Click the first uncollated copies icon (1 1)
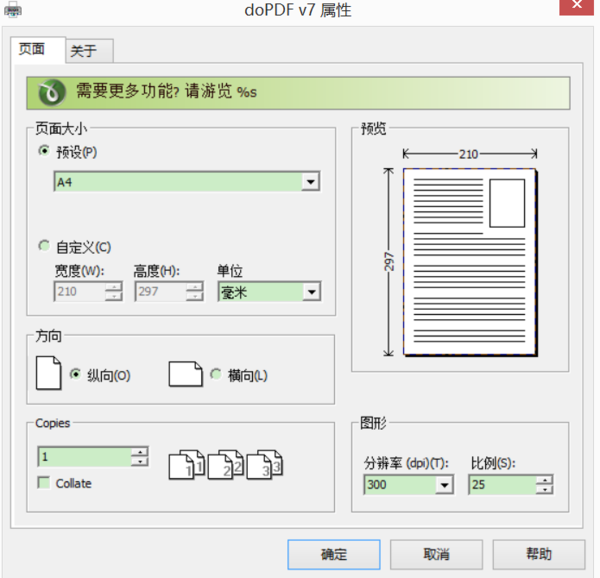Screen dimensions: 600x578 point(187,465)
